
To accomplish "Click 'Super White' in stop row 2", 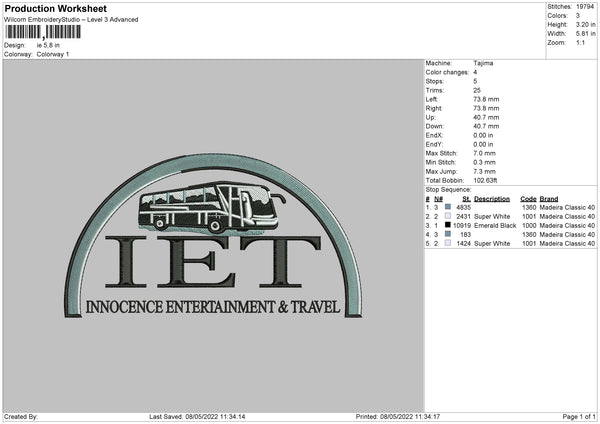I will click(x=492, y=216).
